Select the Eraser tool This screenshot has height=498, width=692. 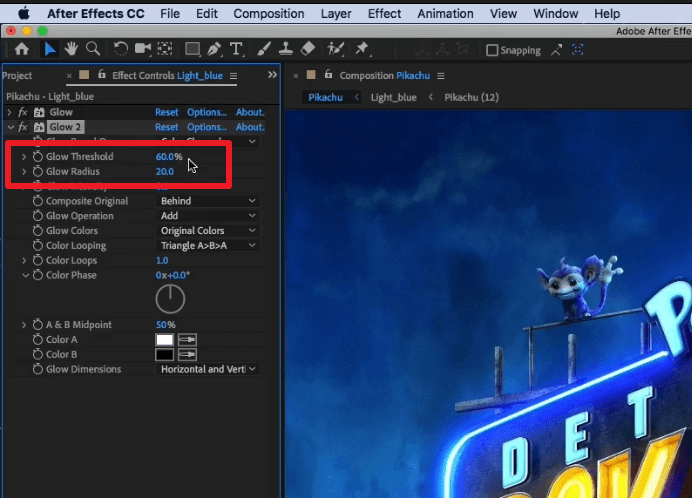[x=308, y=49]
